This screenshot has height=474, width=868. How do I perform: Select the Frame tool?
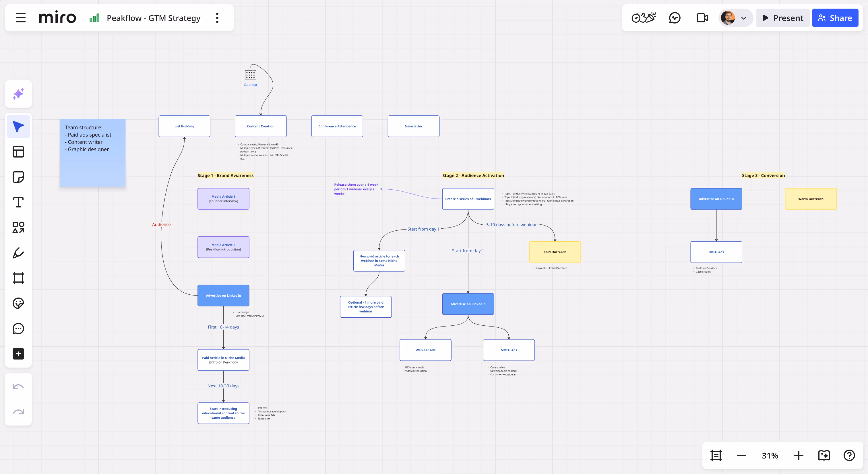pyautogui.click(x=18, y=278)
